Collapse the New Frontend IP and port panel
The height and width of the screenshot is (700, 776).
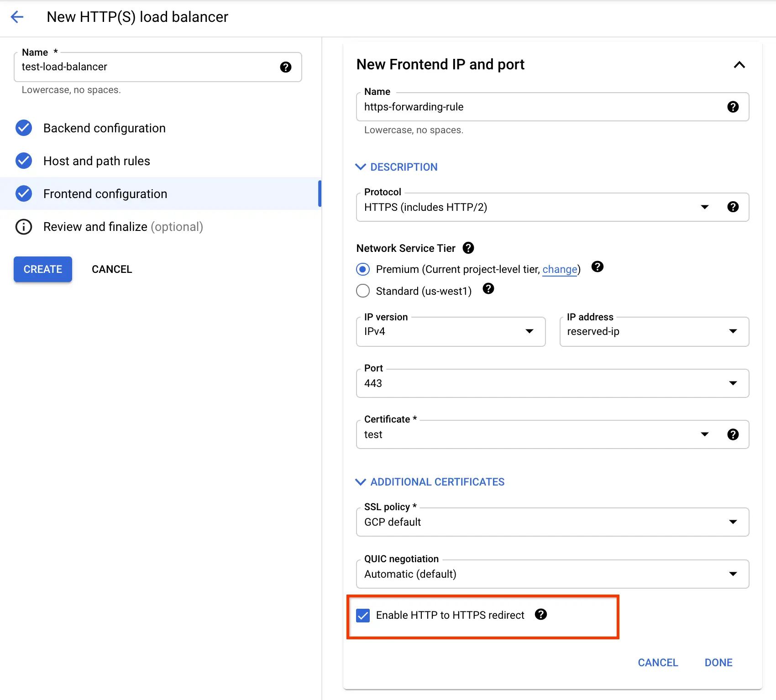point(739,65)
